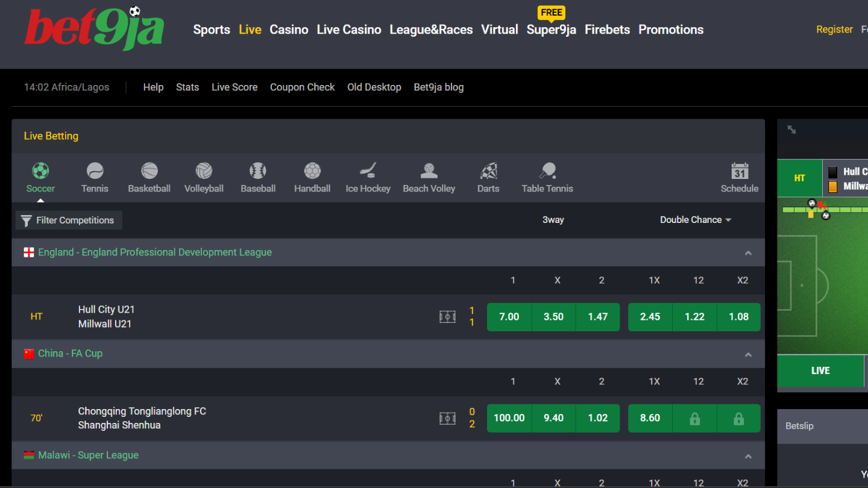Select 12 double chance odds 1.22

[x=694, y=317]
